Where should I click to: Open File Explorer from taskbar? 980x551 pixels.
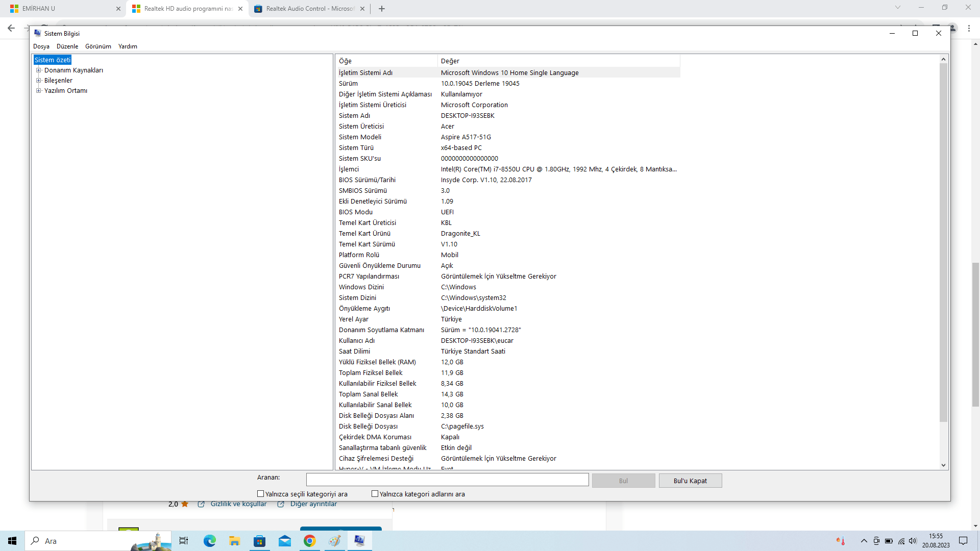coord(235,541)
